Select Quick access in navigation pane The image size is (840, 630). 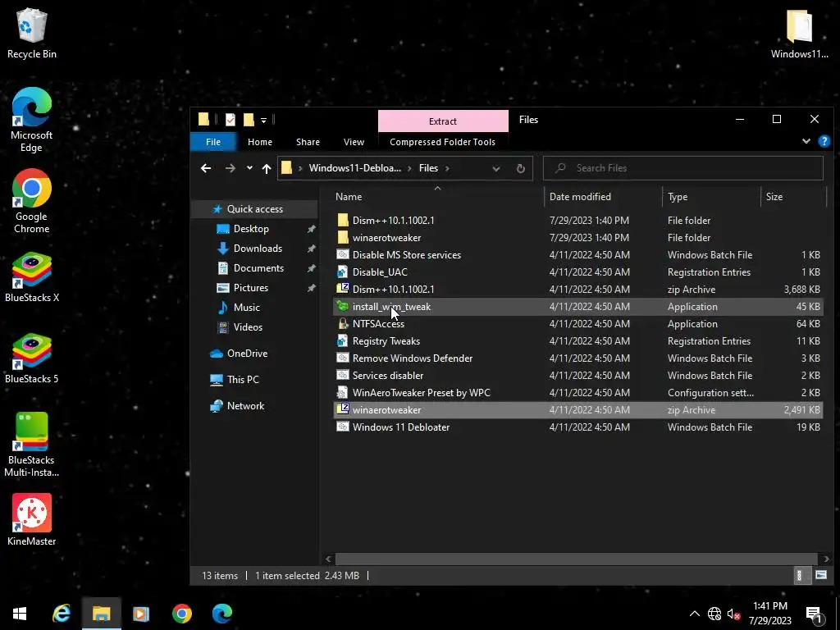[x=255, y=209]
